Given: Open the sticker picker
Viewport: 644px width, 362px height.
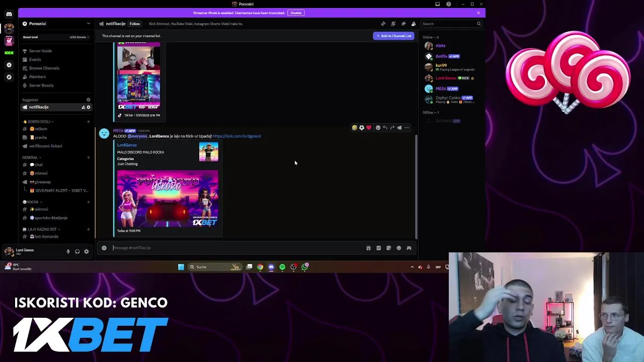Looking at the screenshot, I should [388, 248].
